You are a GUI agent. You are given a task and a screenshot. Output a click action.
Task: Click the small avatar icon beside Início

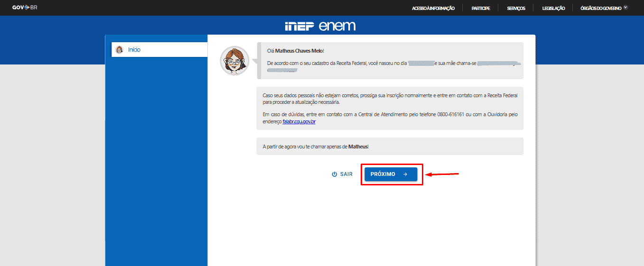(120, 50)
